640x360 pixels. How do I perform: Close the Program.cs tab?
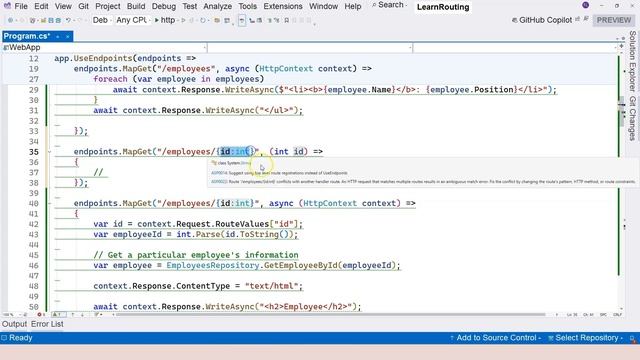[x=68, y=37]
